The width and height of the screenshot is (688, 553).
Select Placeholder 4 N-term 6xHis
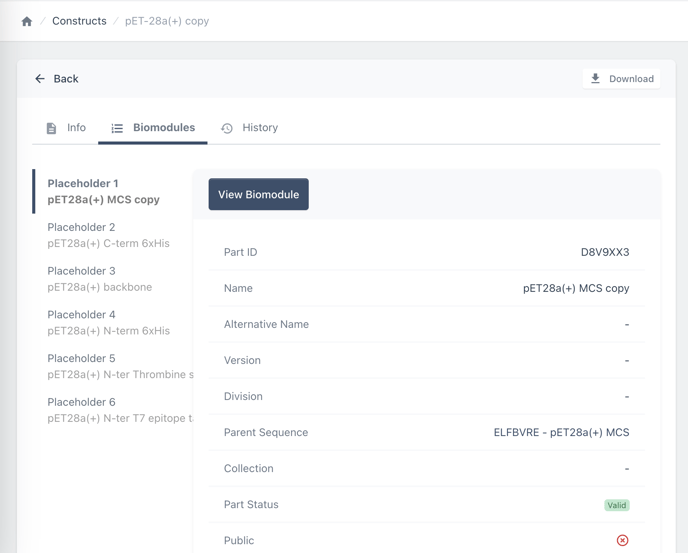[113, 323]
